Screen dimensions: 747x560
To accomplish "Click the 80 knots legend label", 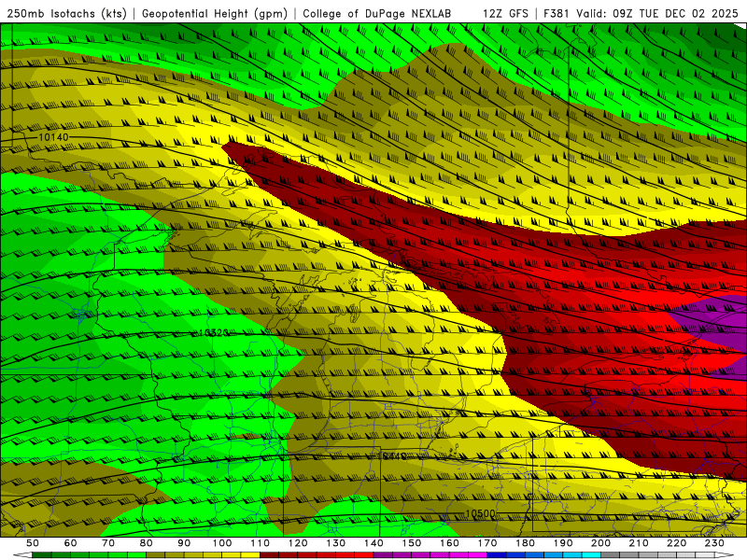I will click(x=147, y=543).
